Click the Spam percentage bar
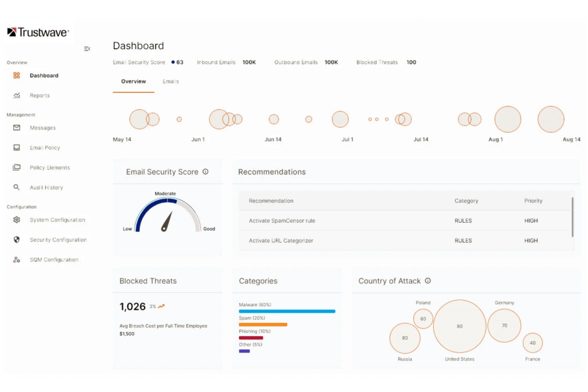 tap(263, 324)
